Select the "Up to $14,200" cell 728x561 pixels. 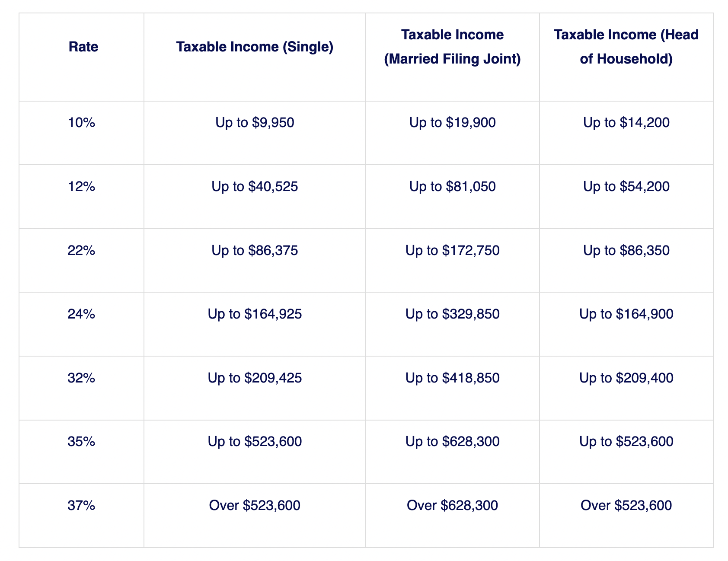click(626, 123)
